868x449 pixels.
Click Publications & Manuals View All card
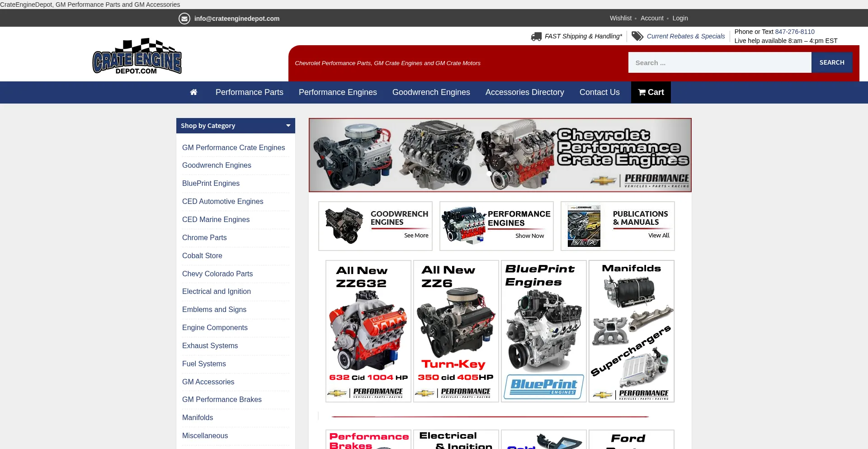pyautogui.click(x=618, y=226)
